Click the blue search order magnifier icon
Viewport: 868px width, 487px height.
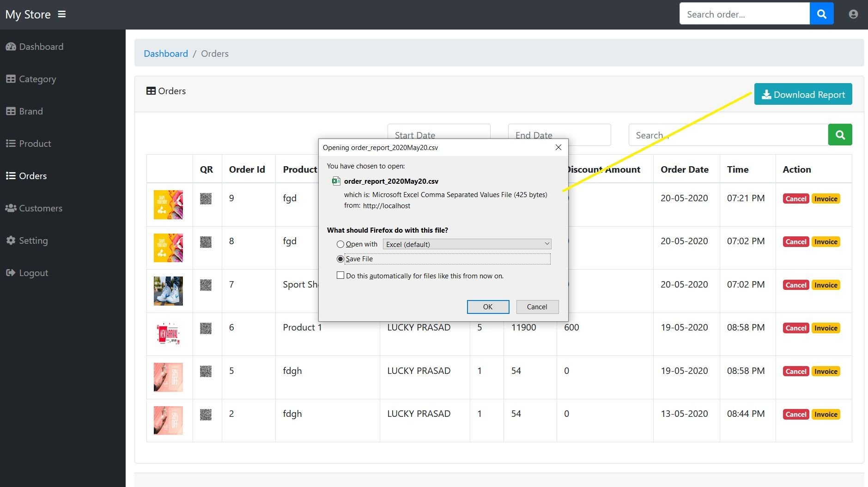(x=821, y=14)
